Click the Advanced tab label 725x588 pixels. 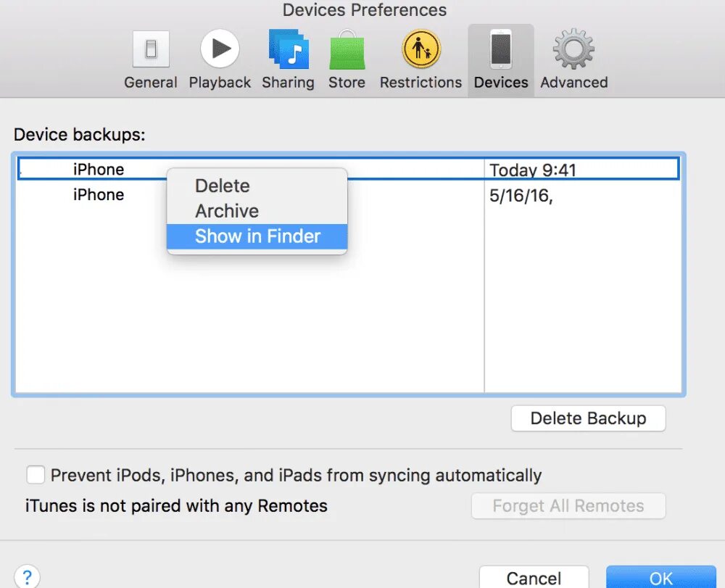click(x=573, y=82)
